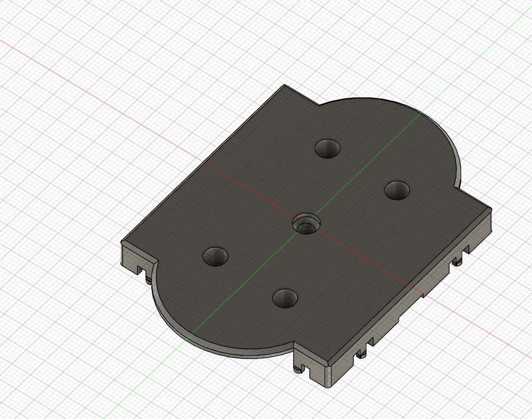Select the long straight left top edge
532x419 pixels.
[x=203, y=163]
